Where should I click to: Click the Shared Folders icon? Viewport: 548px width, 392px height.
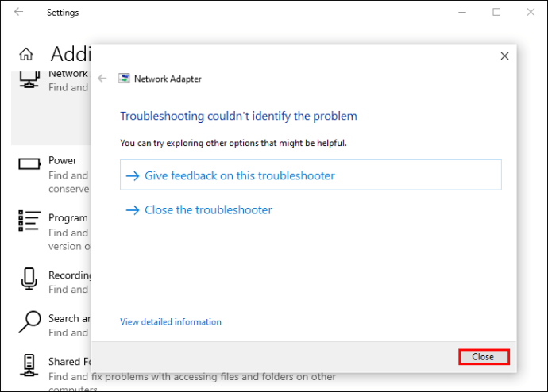29,365
